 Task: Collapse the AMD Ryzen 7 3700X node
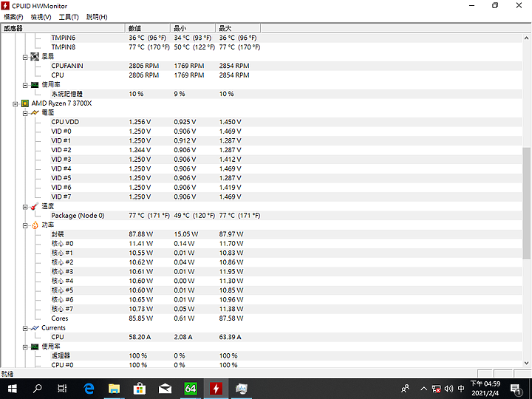(16, 104)
